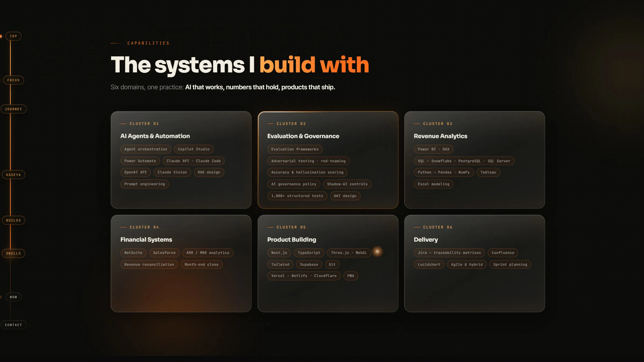Viewport: 644px width, 362px height.
Task: Click the Excel modeling tag
Action: 434,184
